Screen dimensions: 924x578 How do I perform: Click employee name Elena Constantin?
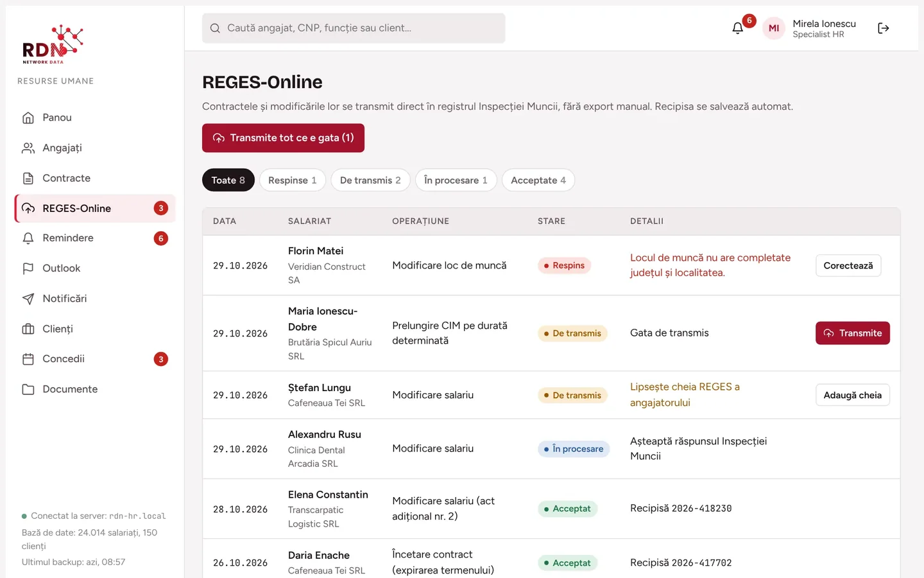328,495
